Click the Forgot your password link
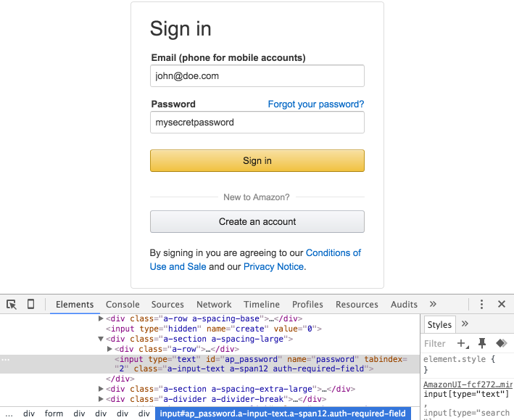Image resolution: width=514 pixels, height=420 pixels. tap(315, 104)
